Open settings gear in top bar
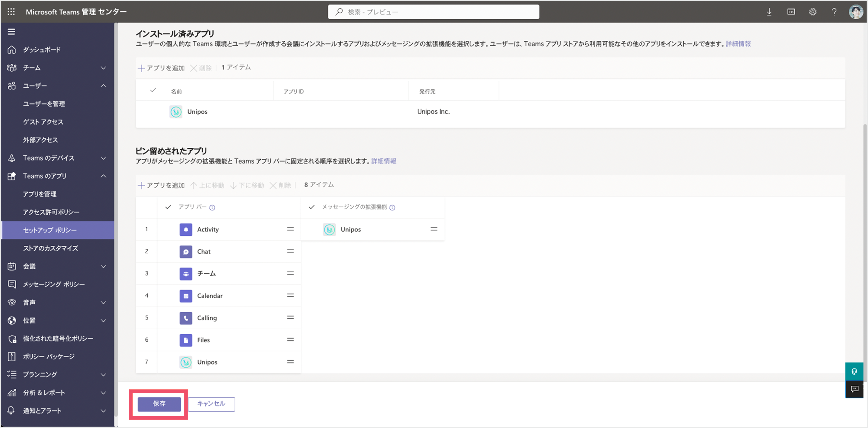Screen dimensions: 868x428 pos(813,12)
